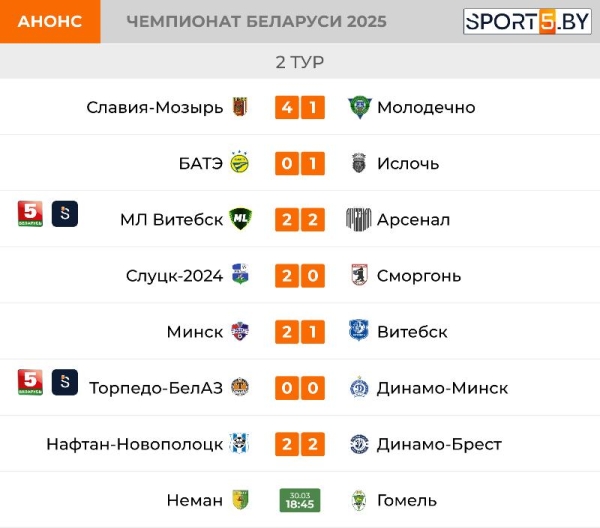Click the Арсенал club crest
The image size is (600, 528).
point(359,219)
